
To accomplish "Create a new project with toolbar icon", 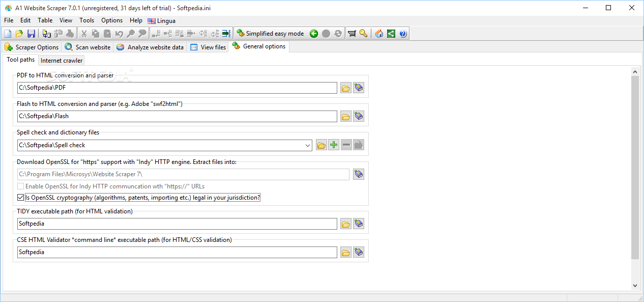I will coord(8,34).
